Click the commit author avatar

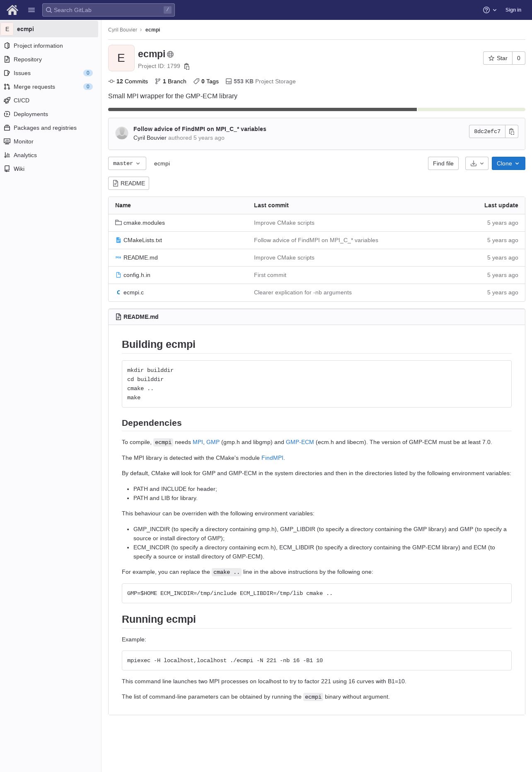click(122, 133)
